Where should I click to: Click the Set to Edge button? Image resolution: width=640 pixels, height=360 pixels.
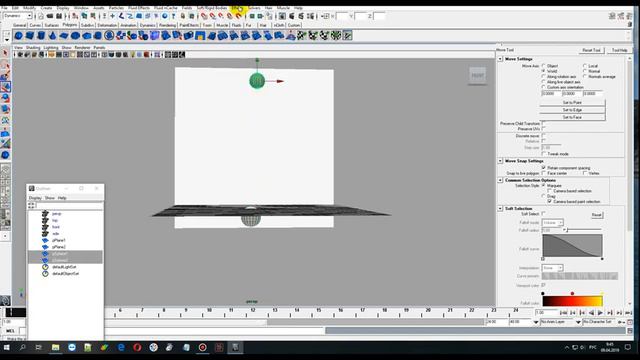point(572,110)
